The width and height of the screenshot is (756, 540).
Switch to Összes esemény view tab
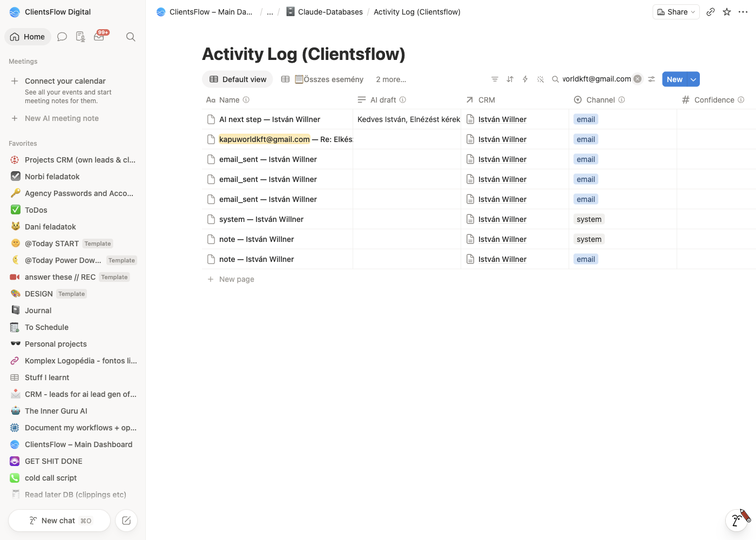click(x=322, y=79)
